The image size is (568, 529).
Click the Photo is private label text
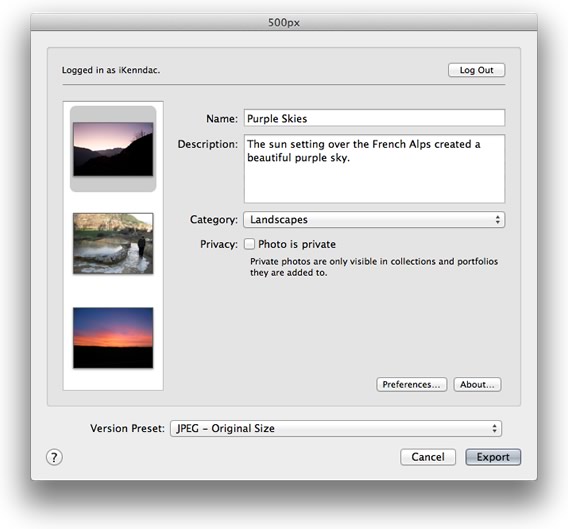coord(297,244)
